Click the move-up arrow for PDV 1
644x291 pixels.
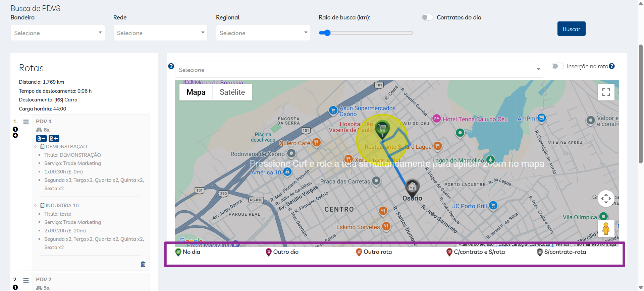click(15, 129)
